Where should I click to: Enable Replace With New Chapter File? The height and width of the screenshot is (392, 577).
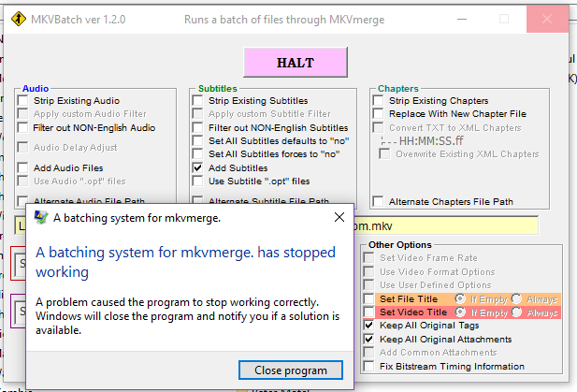coord(378,114)
